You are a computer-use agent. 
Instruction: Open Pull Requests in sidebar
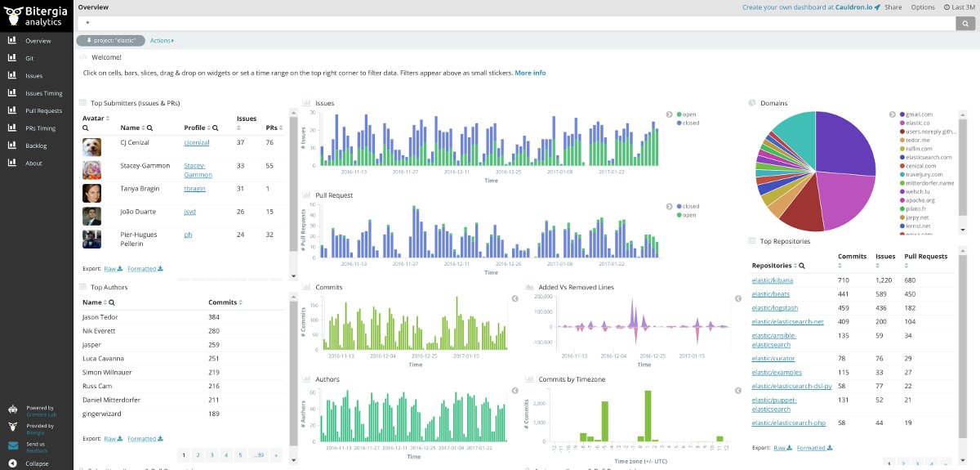pos(37,110)
